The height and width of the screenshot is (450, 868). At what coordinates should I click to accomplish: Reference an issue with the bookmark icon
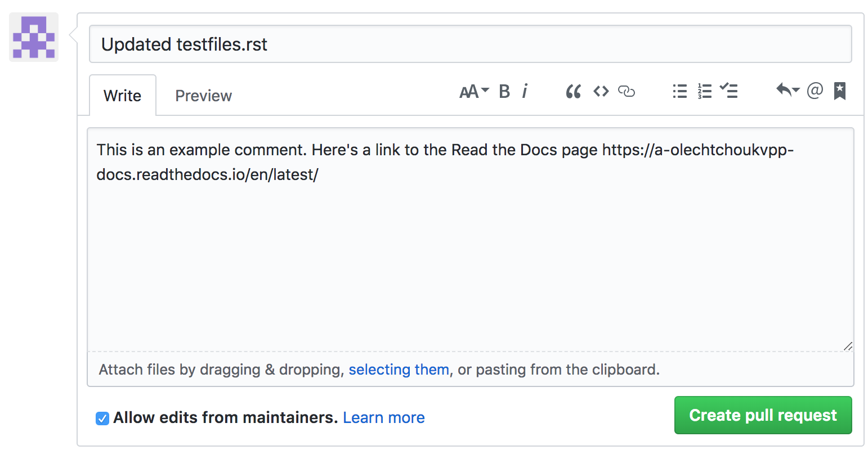coord(839,91)
